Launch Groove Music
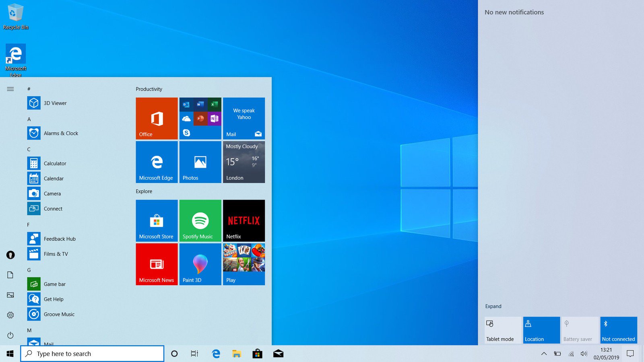 click(58, 314)
